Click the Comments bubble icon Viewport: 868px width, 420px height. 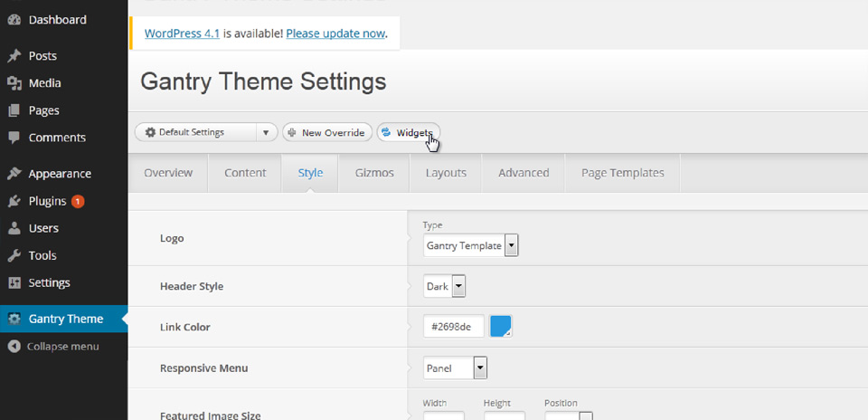click(x=14, y=138)
